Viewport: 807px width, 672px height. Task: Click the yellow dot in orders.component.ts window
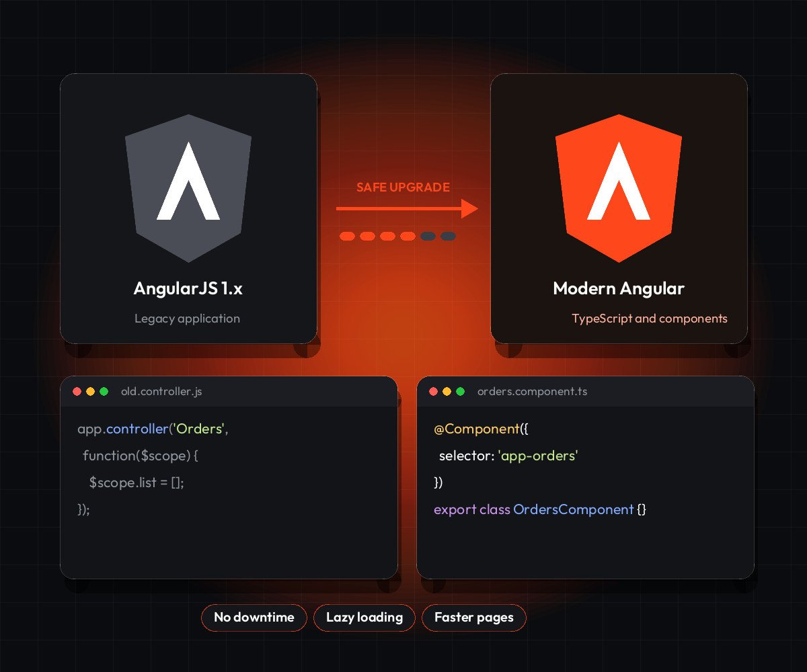click(447, 391)
